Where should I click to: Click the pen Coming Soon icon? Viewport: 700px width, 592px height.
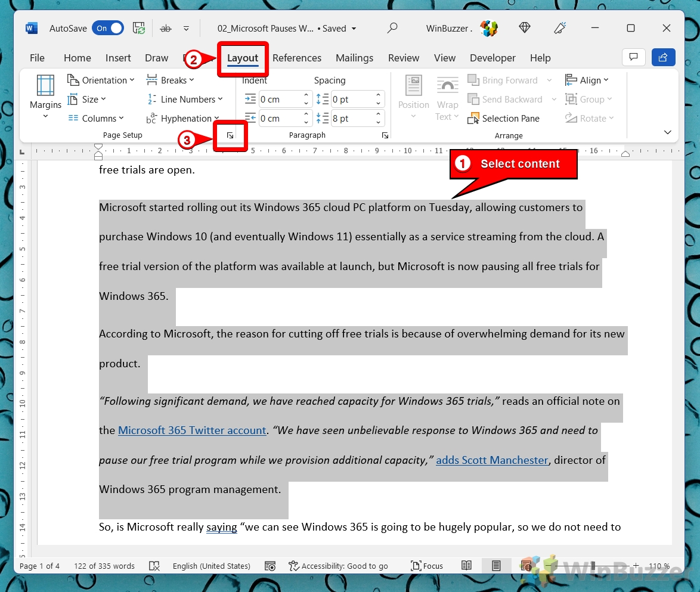point(560,28)
